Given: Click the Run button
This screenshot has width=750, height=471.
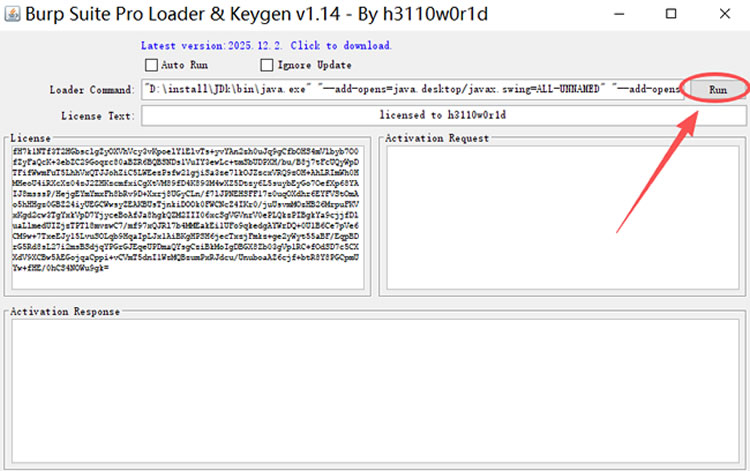Looking at the screenshot, I should pos(717,89).
